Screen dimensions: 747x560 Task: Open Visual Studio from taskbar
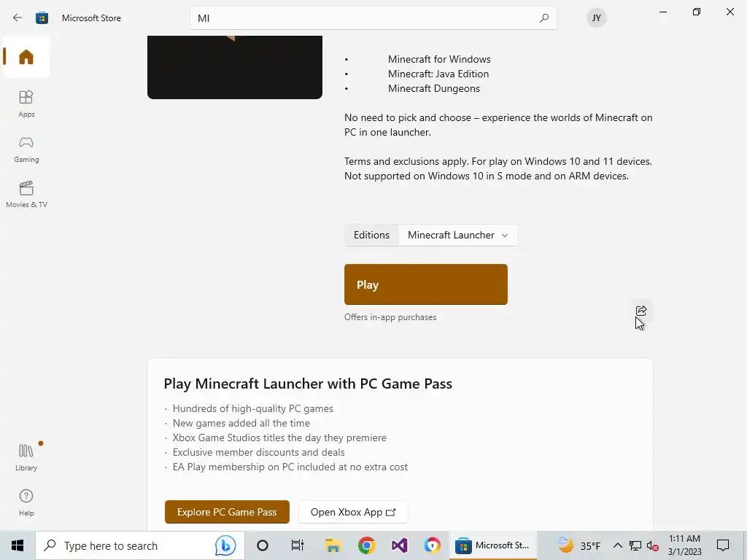pyautogui.click(x=399, y=545)
